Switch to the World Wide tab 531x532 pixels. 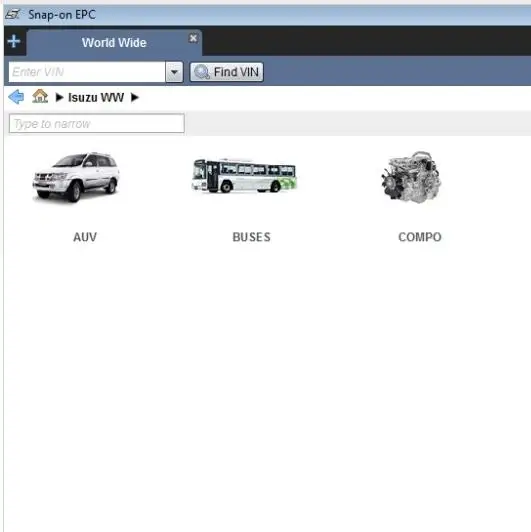(114, 43)
